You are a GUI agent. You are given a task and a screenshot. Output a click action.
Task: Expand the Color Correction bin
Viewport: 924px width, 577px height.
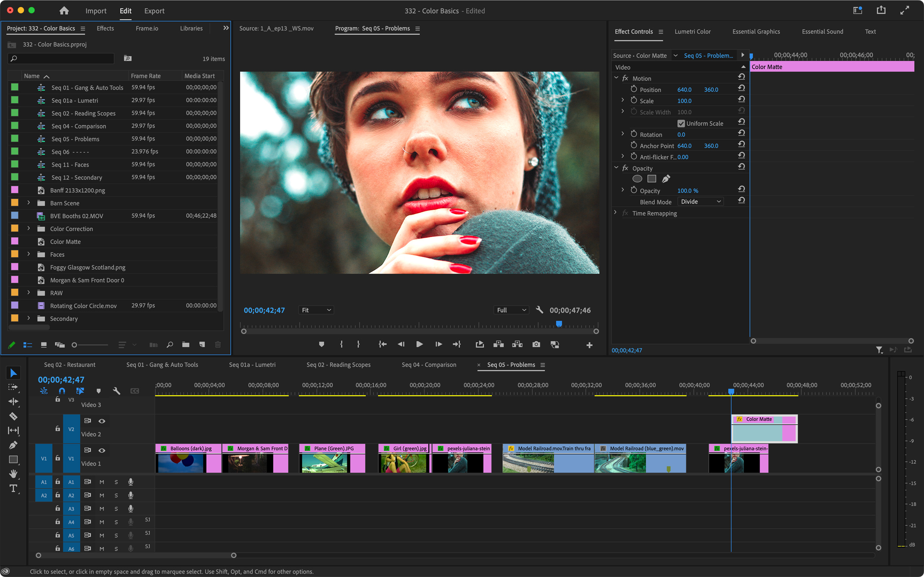[29, 228]
